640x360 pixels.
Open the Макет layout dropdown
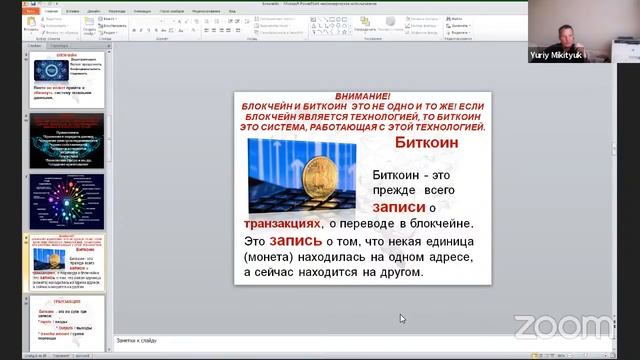108,19
